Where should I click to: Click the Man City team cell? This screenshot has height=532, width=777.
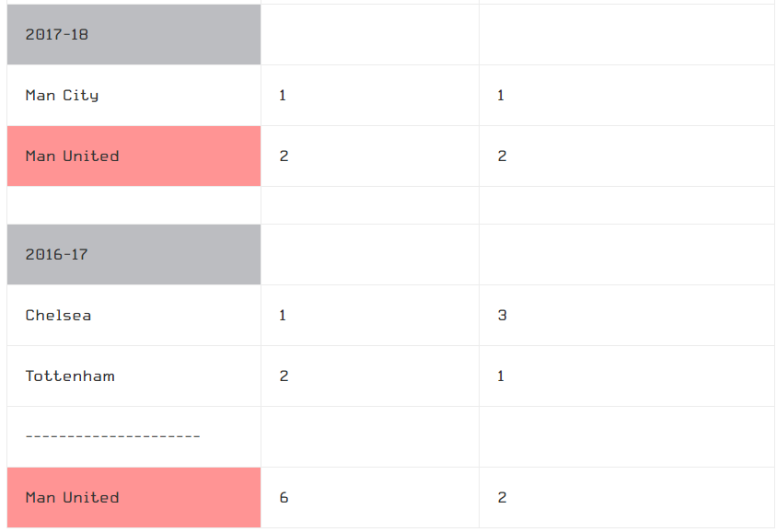click(133, 95)
